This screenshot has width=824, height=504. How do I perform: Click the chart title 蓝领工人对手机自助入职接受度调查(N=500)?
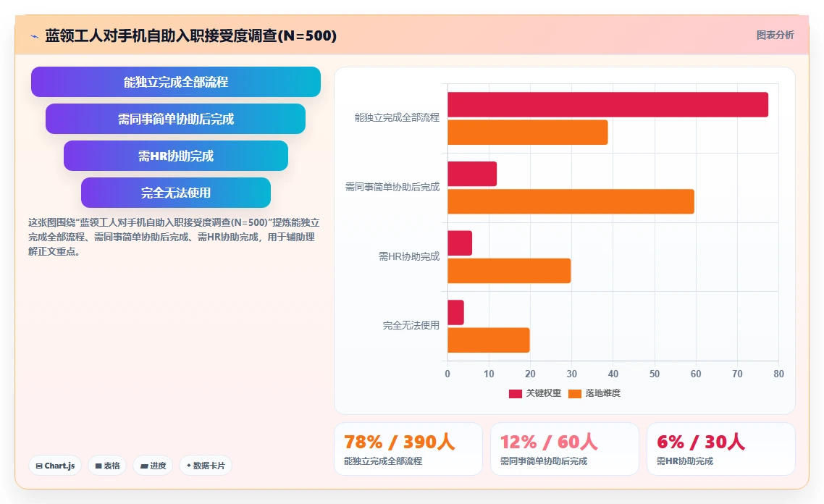pos(190,35)
